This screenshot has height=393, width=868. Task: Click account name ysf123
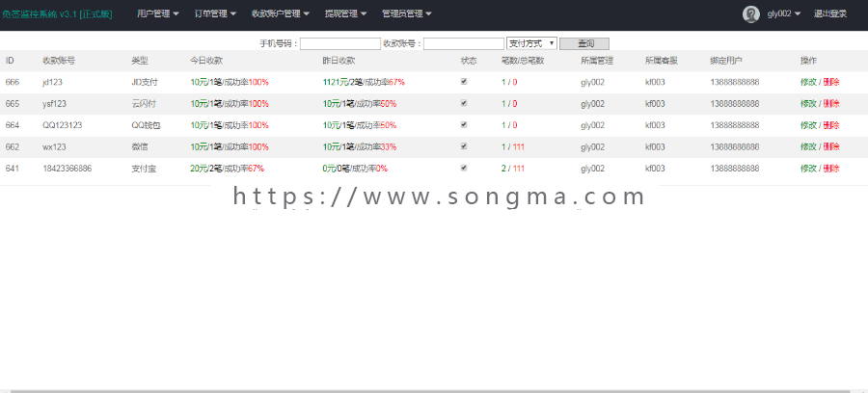(54, 103)
